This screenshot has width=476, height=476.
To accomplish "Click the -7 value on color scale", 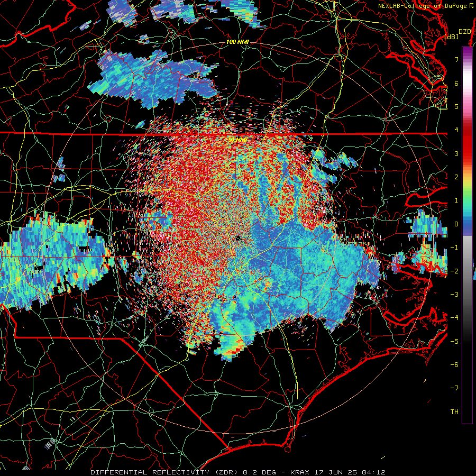I will 454,388.
